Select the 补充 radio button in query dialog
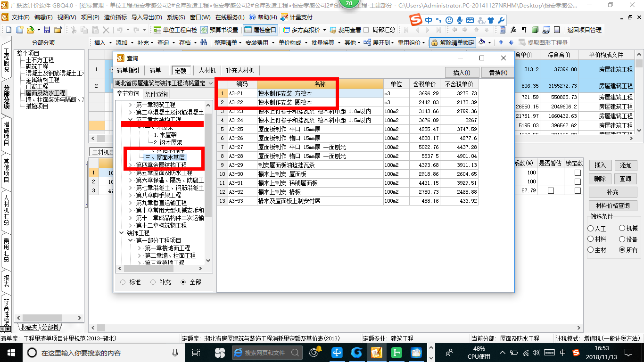This screenshot has width=644, height=362. (153, 282)
